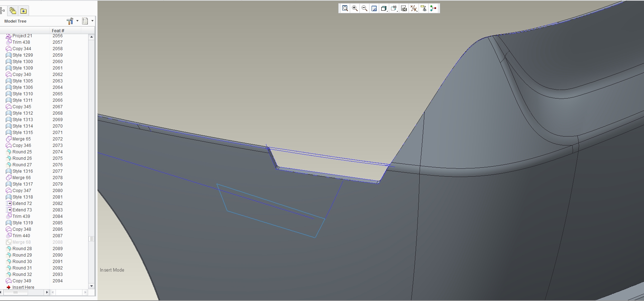Open the Saved Orientations icon
644x301 pixels.
(394, 8)
